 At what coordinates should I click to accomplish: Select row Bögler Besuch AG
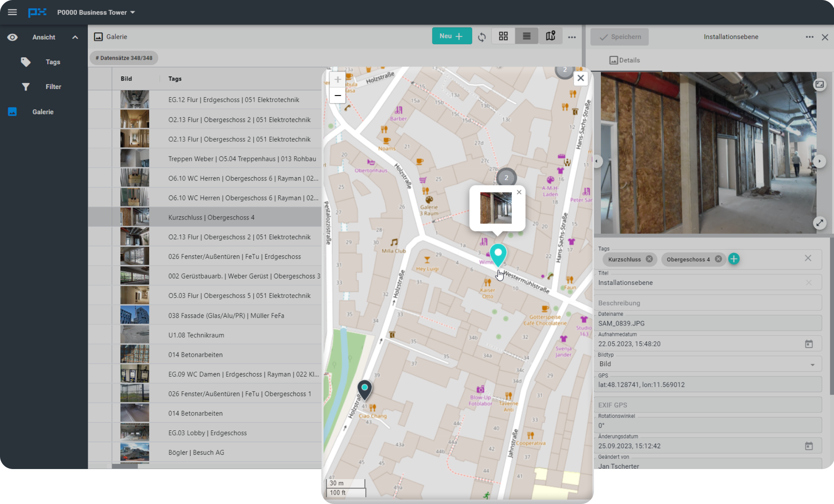[205, 452]
